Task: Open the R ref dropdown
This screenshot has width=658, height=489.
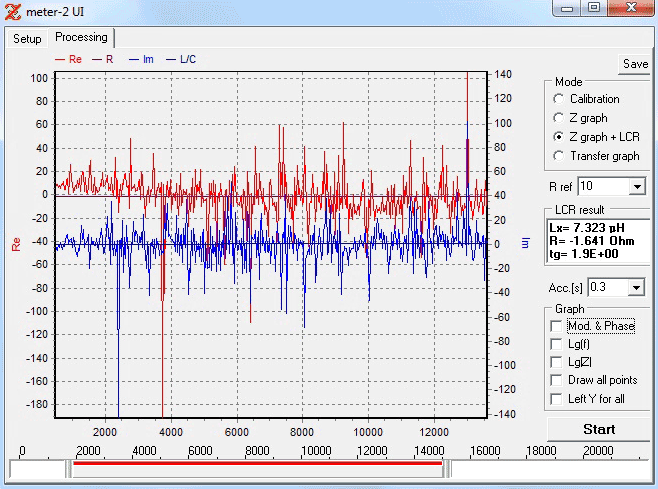Action: (x=637, y=187)
